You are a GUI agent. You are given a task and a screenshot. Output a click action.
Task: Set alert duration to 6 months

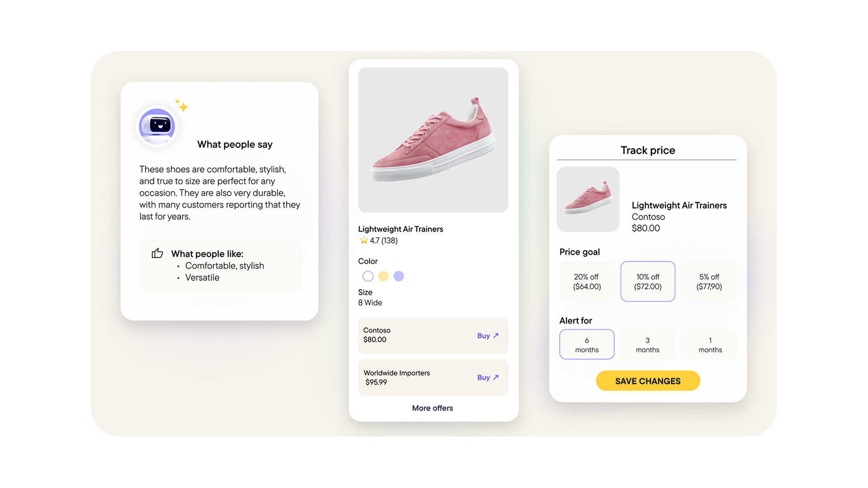pyautogui.click(x=587, y=345)
